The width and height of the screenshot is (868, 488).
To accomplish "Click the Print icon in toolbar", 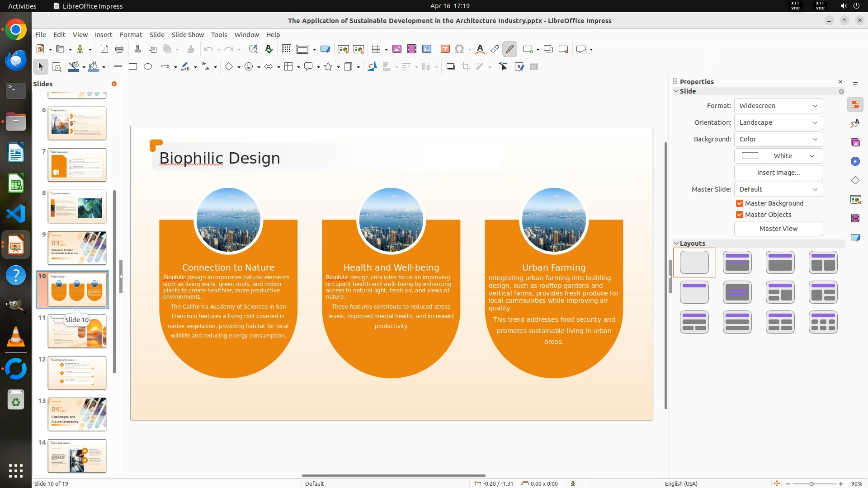I will (119, 49).
